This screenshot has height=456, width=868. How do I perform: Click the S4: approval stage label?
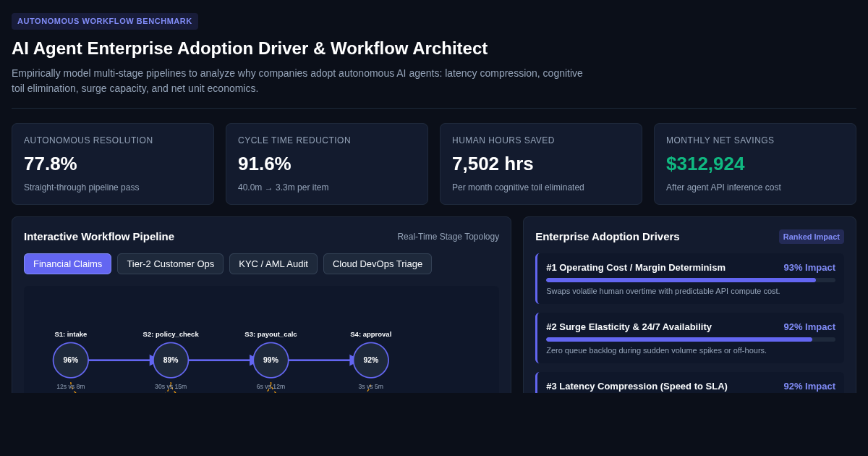pyautogui.click(x=371, y=334)
